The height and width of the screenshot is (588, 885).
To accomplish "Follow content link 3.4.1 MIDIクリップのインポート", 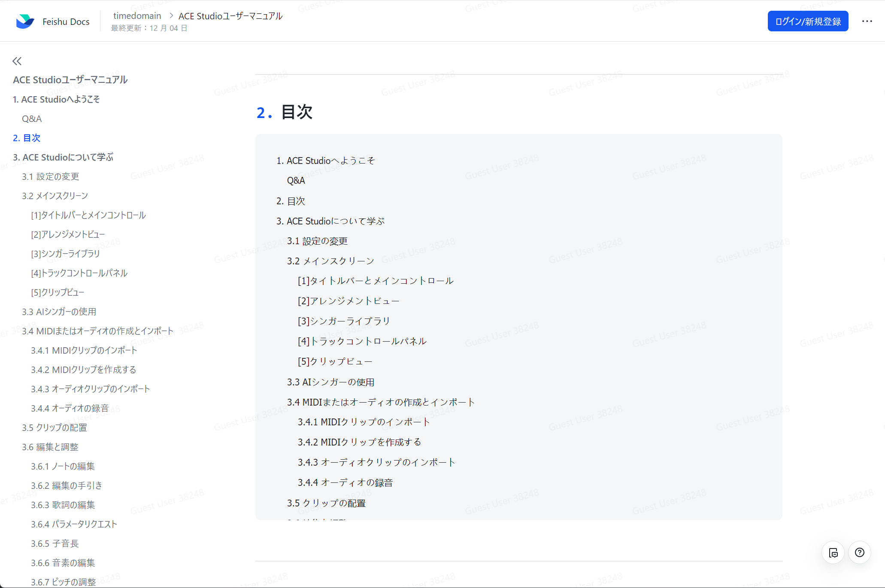I will [364, 422].
